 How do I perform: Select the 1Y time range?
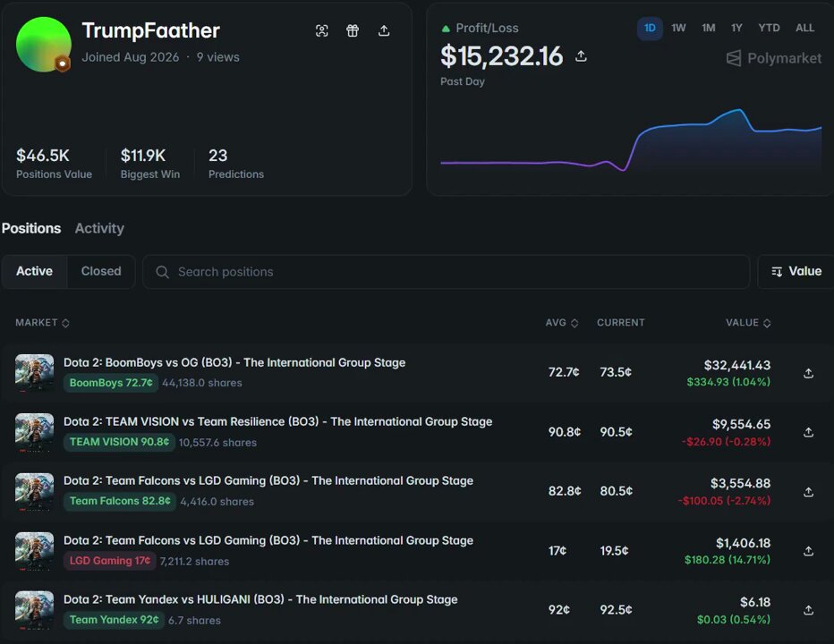click(736, 29)
